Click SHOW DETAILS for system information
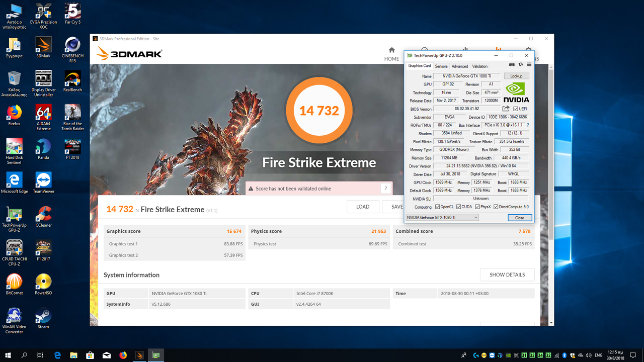 click(x=507, y=275)
